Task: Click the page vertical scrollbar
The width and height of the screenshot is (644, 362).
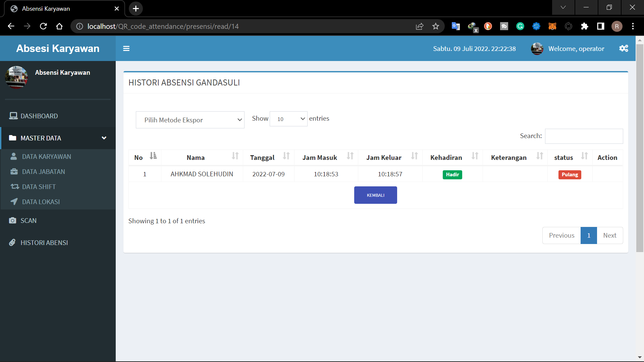Action: pos(640,147)
